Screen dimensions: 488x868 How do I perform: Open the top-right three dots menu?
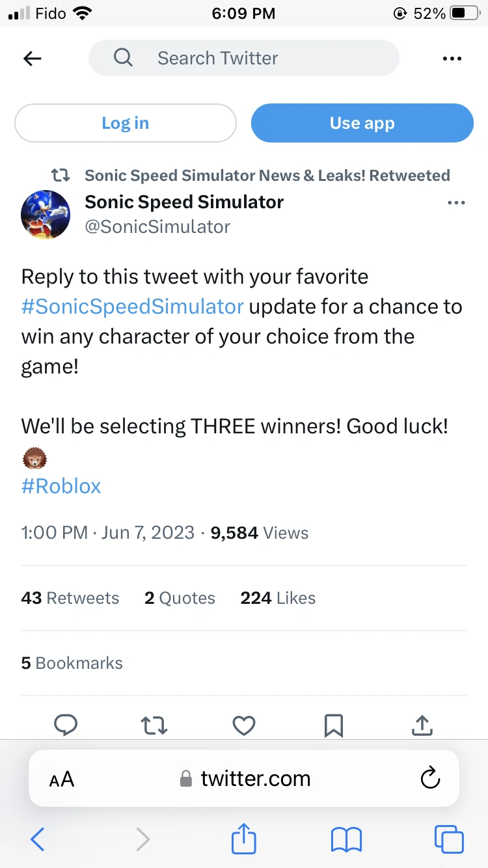pyautogui.click(x=452, y=59)
